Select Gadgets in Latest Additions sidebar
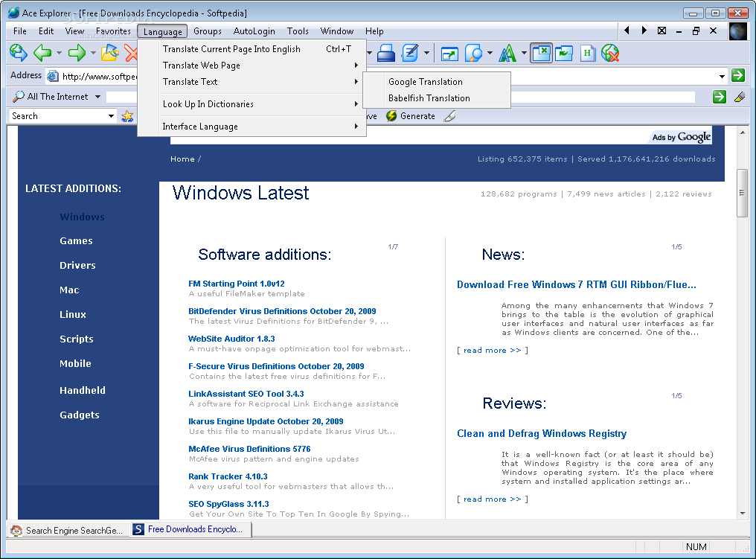Viewport: 756px width, 559px height. (80, 415)
